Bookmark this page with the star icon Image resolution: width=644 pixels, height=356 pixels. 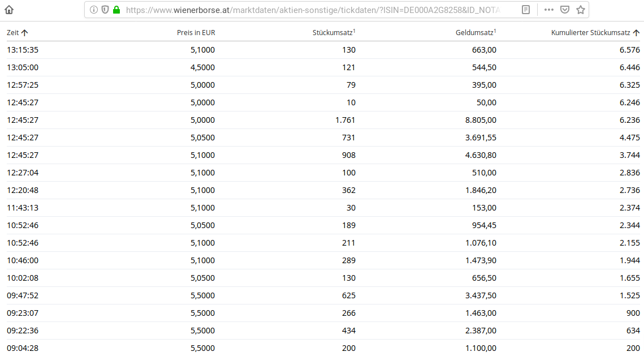(x=580, y=10)
